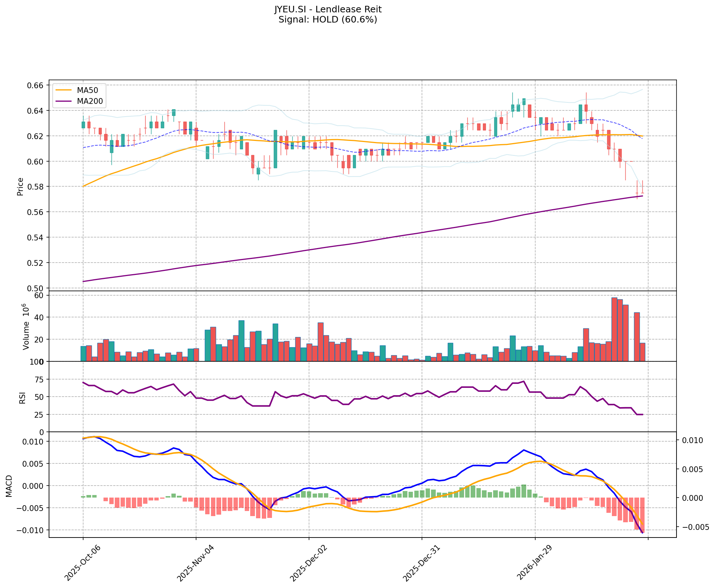715x588 pixels.
Task: Click the MACD y-axis label
Action: click(x=9, y=486)
